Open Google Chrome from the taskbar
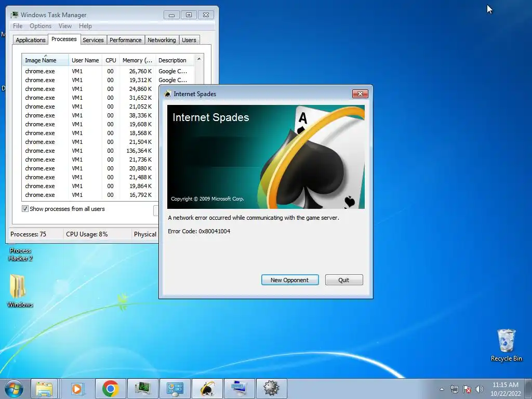The width and height of the screenshot is (532, 399). point(110,389)
